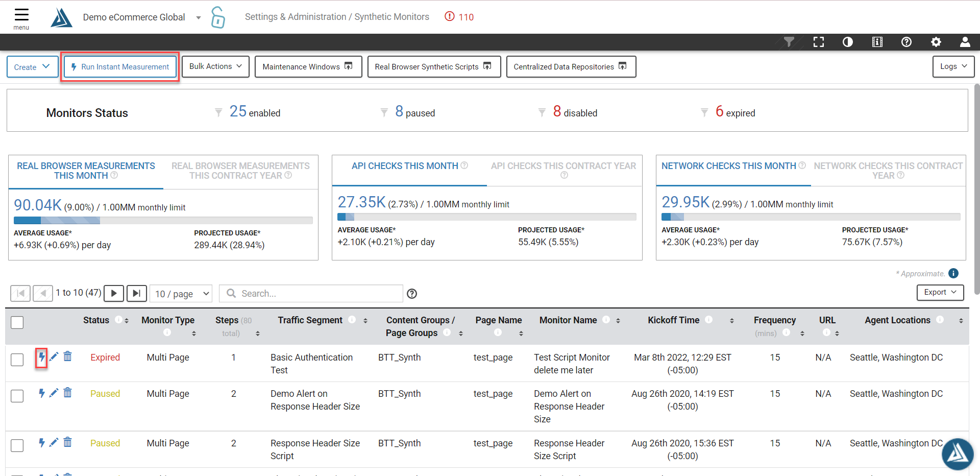Open the Export dropdown
This screenshot has height=476, width=980.
point(940,292)
